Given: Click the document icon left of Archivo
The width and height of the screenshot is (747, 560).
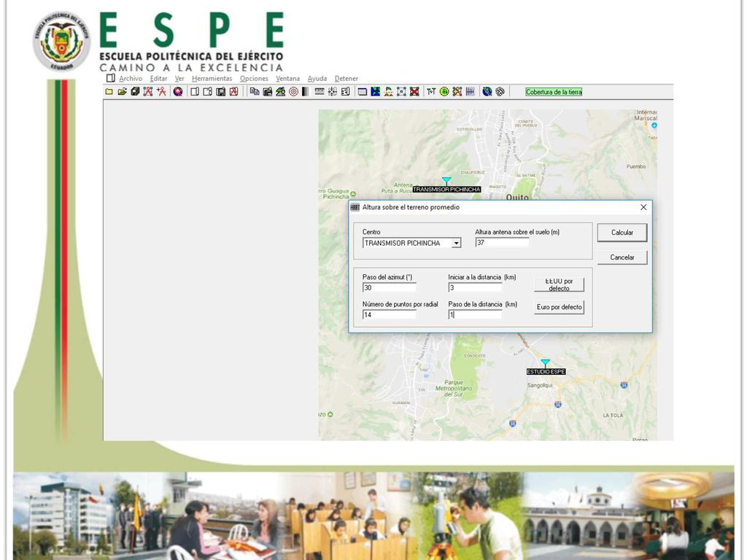Looking at the screenshot, I should [111, 78].
